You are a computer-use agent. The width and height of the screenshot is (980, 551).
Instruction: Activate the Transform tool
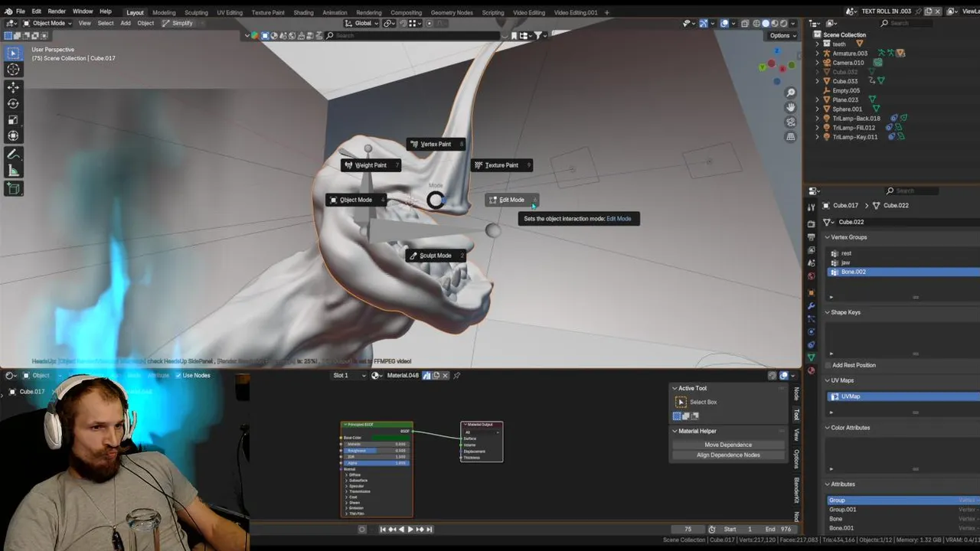pos(13,136)
